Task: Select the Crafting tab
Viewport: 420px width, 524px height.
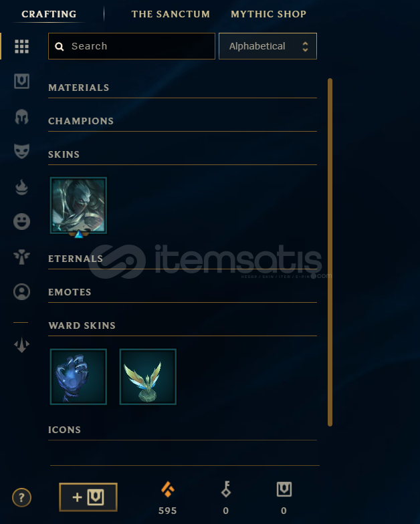Action: click(x=49, y=14)
